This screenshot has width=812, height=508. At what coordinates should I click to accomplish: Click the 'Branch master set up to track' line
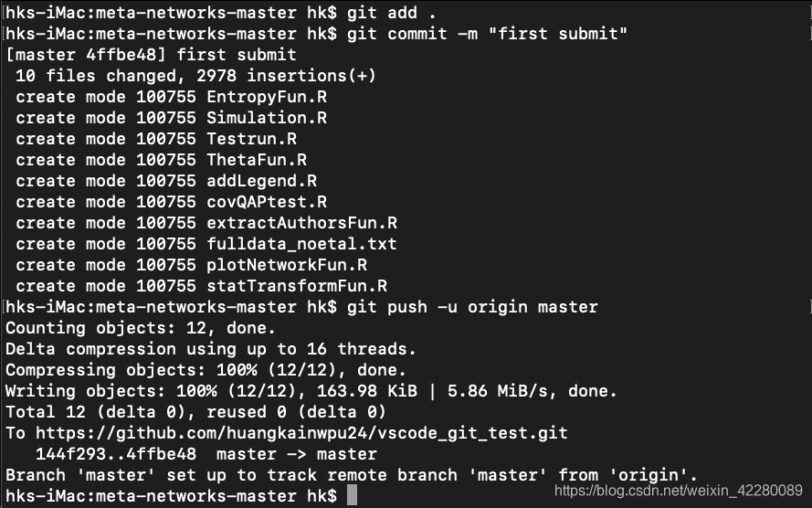(x=352, y=475)
